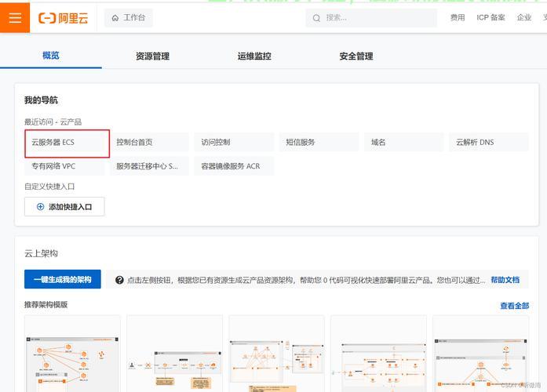Click the 云上架构 heading
Viewport: 547px width, 392px height.
point(41,253)
